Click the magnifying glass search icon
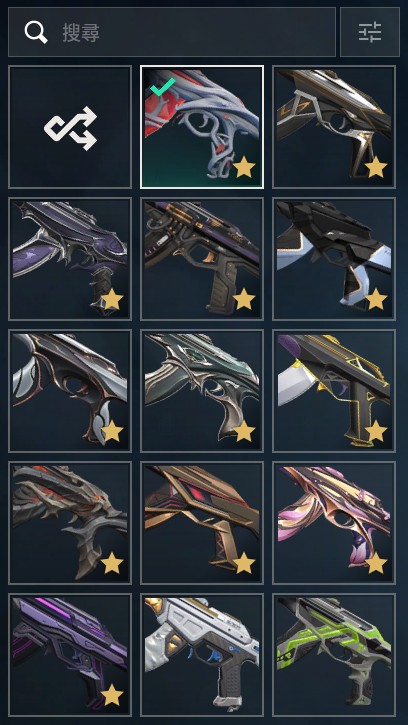The image size is (408, 725). click(x=36, y=32)
